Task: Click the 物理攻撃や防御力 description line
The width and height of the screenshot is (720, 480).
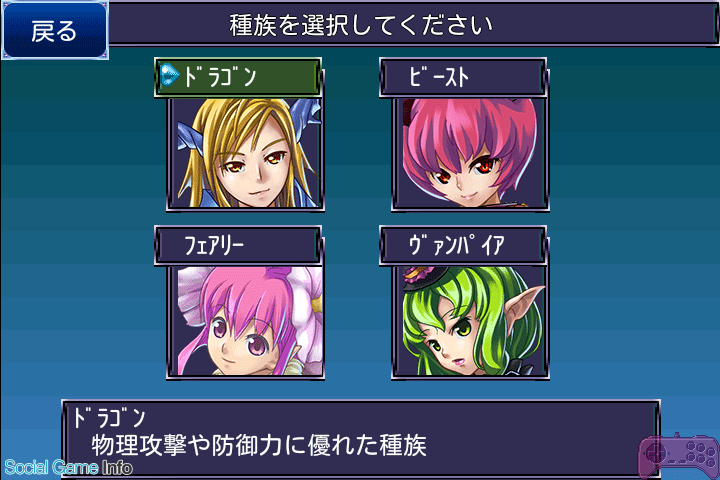Action: pyautogui.click(x=259, y=446)
